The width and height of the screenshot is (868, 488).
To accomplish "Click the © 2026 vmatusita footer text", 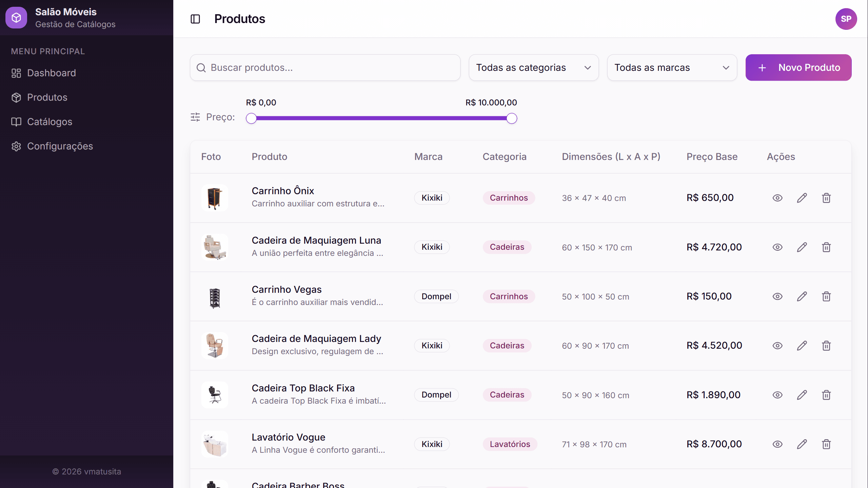I will [86, 471].
